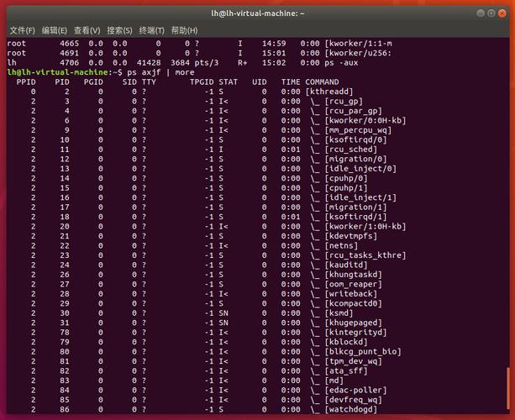Click the [netns] entry
The image size is (515, 420).
coord(341,245)
